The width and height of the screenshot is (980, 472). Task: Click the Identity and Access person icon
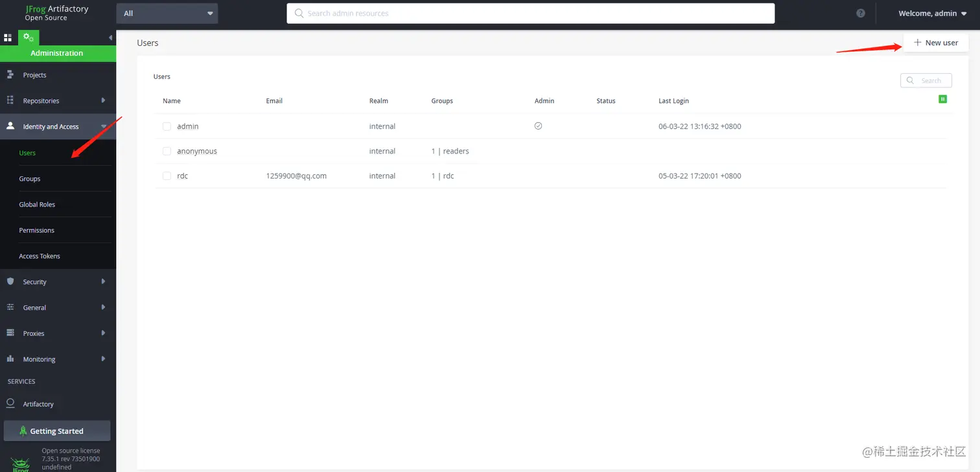click(10, 126)
